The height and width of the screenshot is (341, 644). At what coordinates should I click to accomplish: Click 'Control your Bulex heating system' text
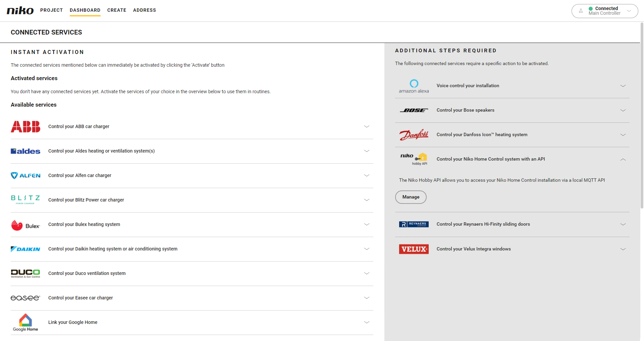84,225
